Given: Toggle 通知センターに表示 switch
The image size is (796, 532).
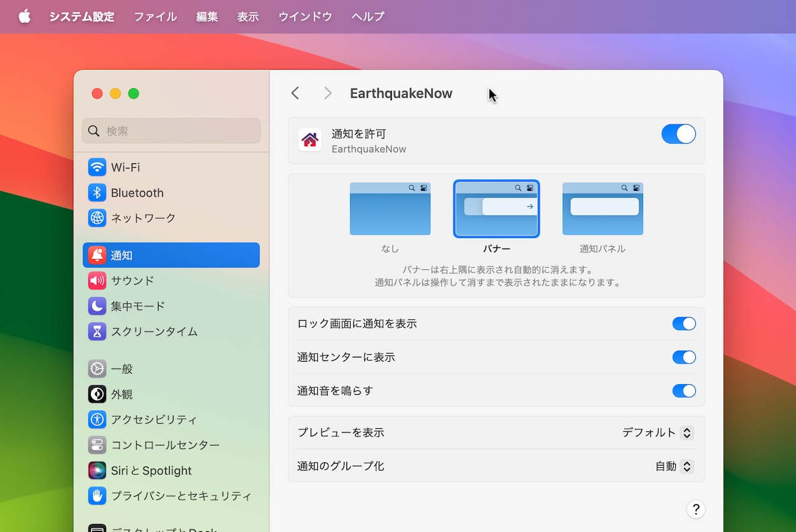Looking at the screenshot, I should [684, 357].
